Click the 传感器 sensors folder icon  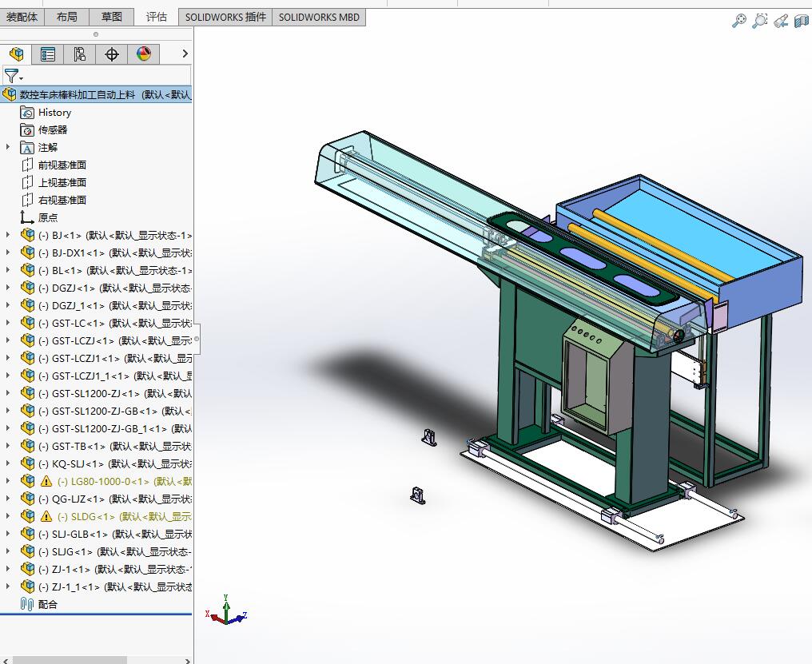point(27,130)
